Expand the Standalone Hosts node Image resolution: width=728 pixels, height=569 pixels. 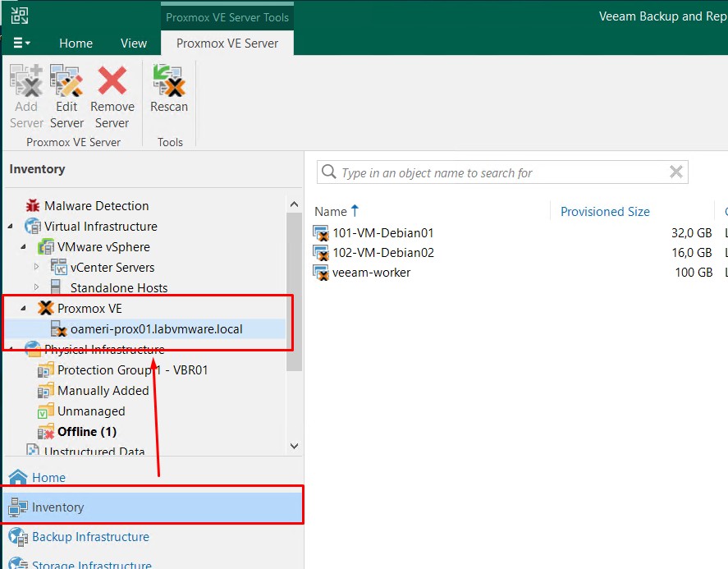point(37,288)
